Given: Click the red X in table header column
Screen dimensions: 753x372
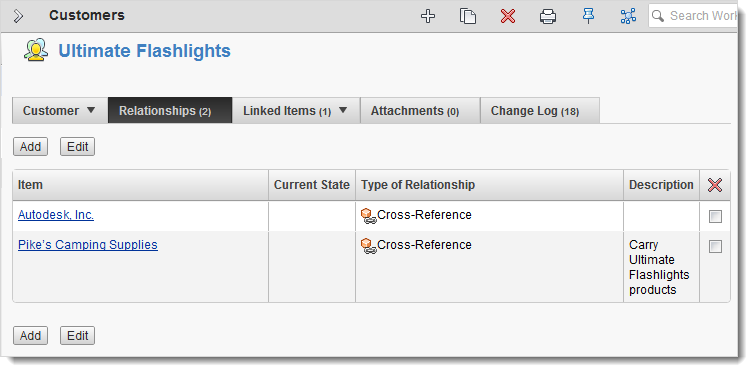Looking at the screenshot, I should pos(715,185).
